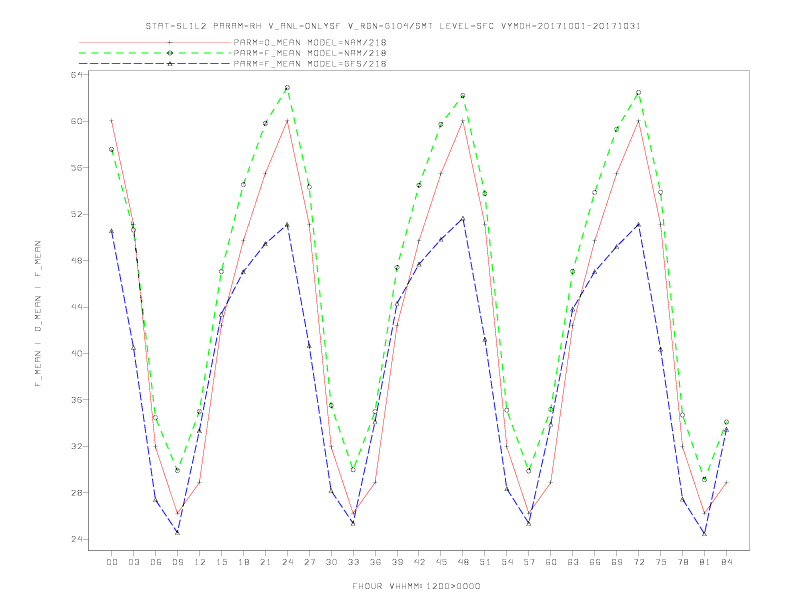Click x-axis forecast hour label 15
The image size is (792, 612).
[x=221, y=562]
